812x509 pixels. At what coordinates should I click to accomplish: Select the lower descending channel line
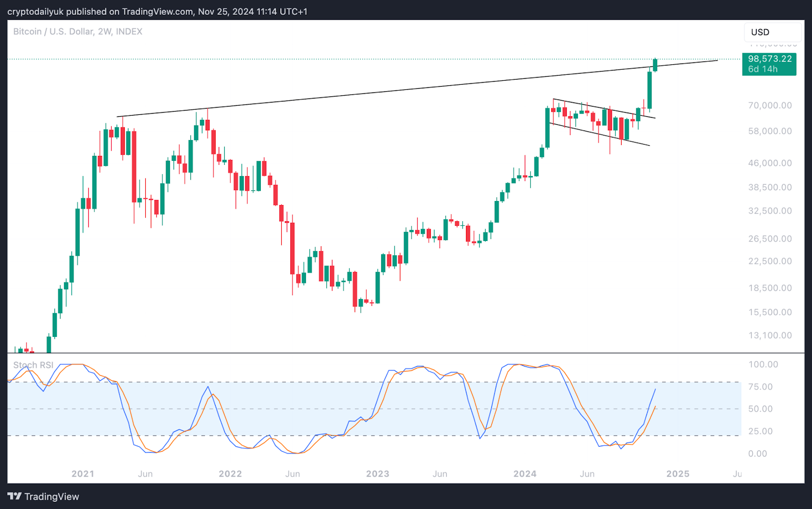(x=600, y=134)
